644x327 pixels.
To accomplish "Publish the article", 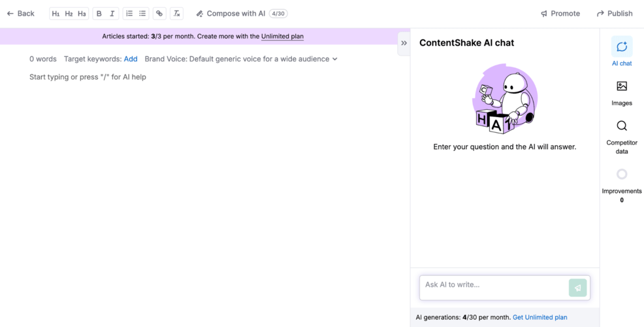I will (x=614, y=13).
